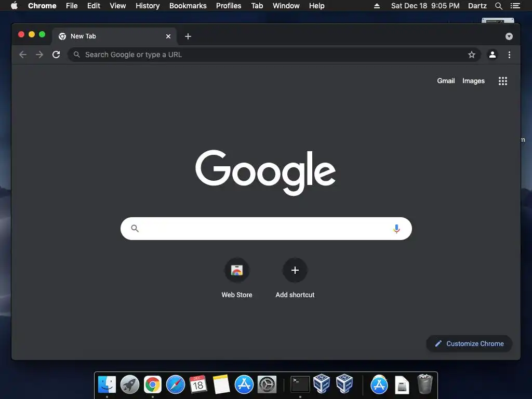
Task: Focus the Google search box
Action: 266,229
